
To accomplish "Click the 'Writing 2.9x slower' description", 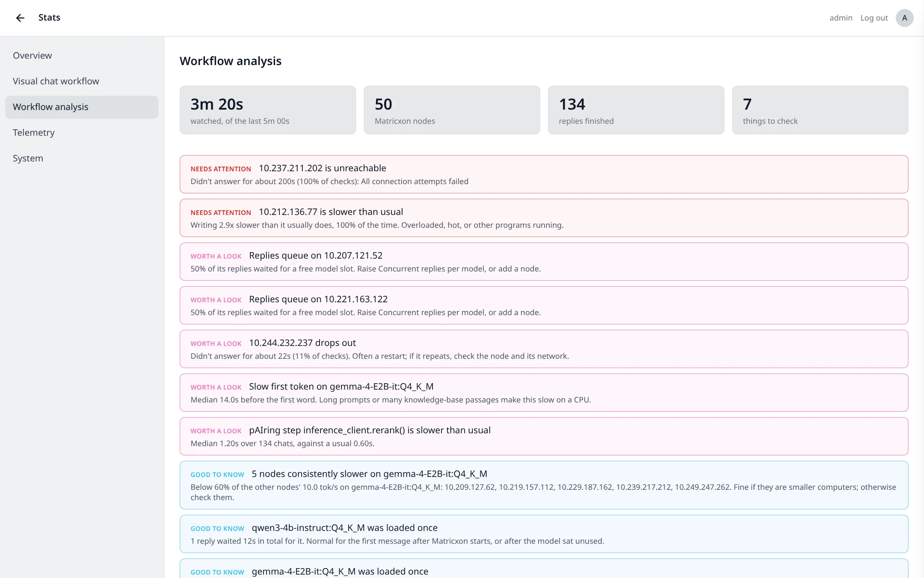I will (377, 225).
